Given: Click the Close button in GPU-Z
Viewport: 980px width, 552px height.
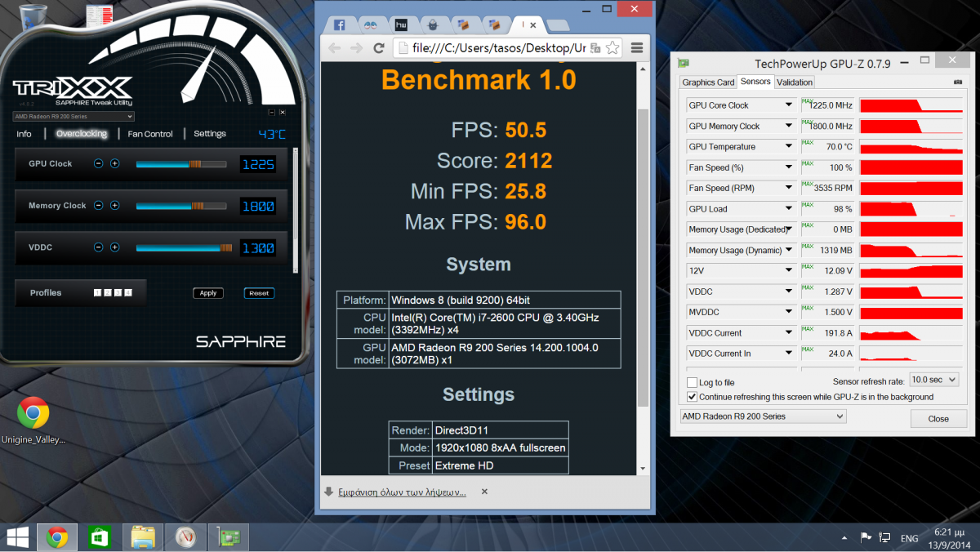Looking at the screenshot, I should (x=938, y=419).
